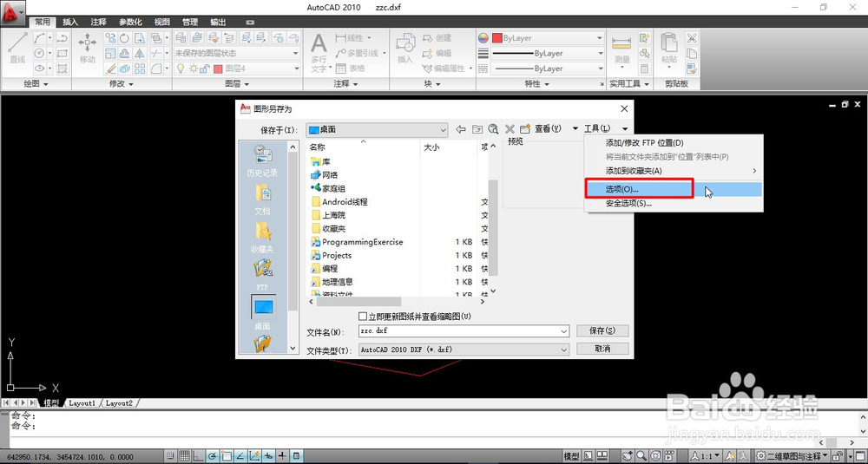Viewport: 868px width, 464px height.
Task: Click the Save (保存) button
Action: 602,330
